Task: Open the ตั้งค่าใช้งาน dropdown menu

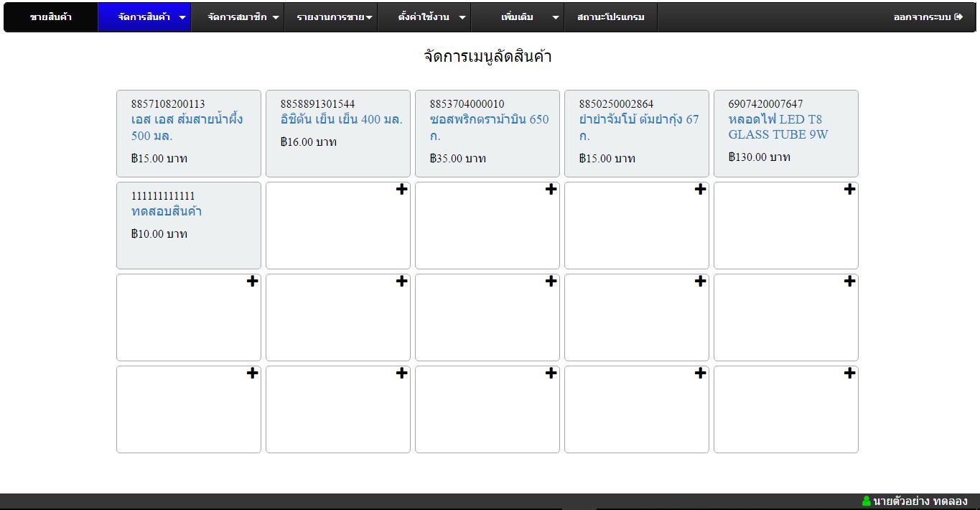Action: click(x=424, y=17)
